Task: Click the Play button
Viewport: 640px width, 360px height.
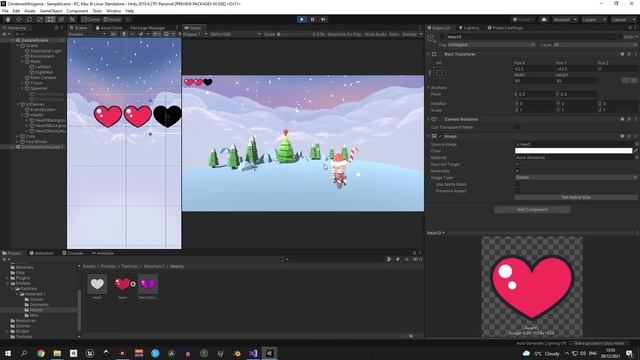Action: click(302, 19)
